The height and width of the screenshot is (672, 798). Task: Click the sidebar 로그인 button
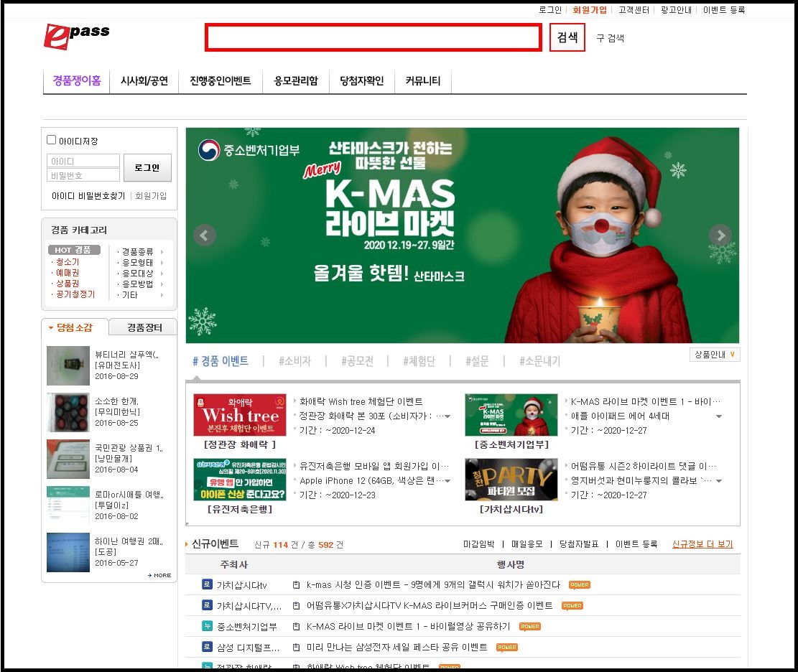coord(147,167)
